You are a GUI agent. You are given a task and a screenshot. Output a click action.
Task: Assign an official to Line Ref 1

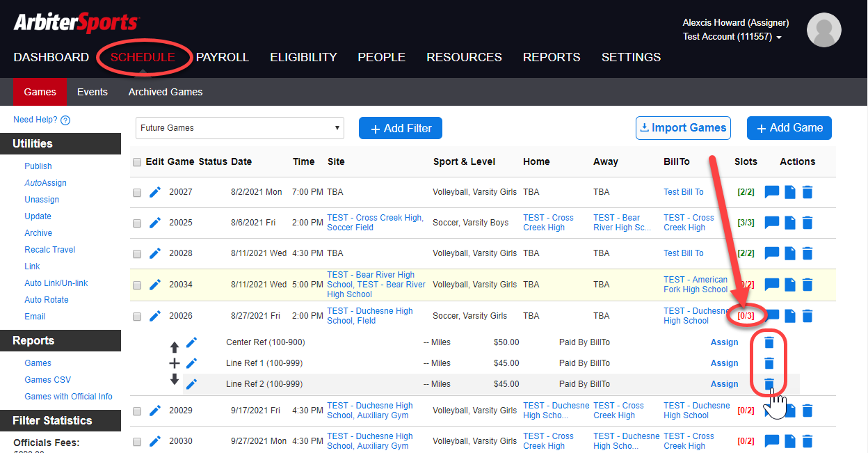[x=724, y=363]
